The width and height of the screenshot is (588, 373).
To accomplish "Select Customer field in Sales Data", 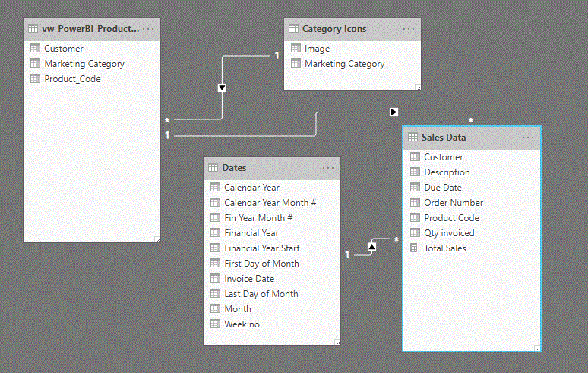I will click(x=472, y=157).
